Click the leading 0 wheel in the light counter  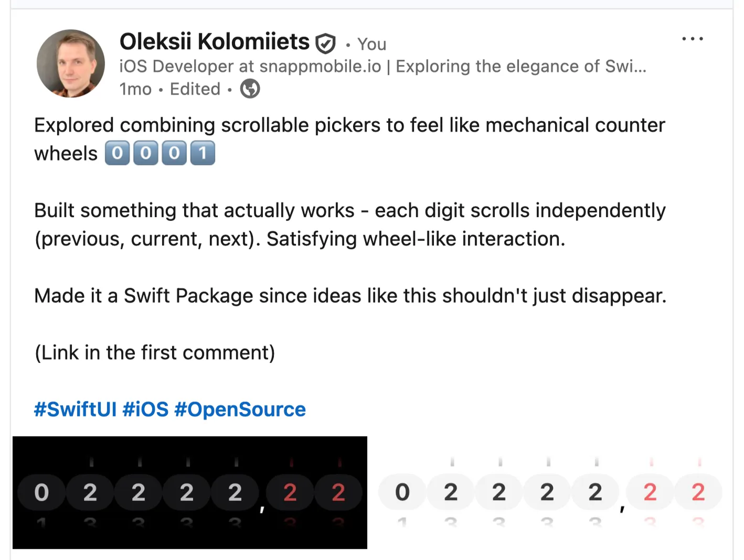point(402,492)
